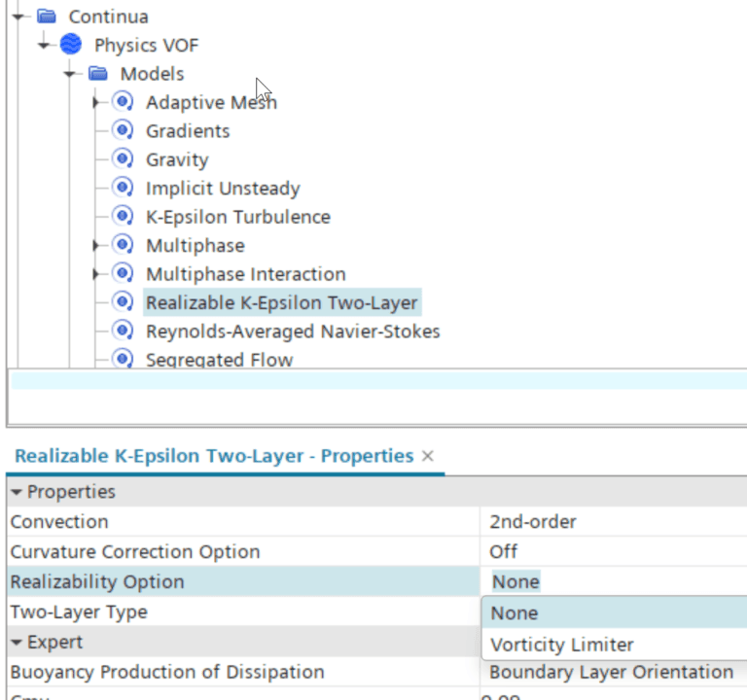Image resolution: width=747 pixels, height=700 pixels.
Task: Click the Convection property name
Action: (x=59, y=522)
